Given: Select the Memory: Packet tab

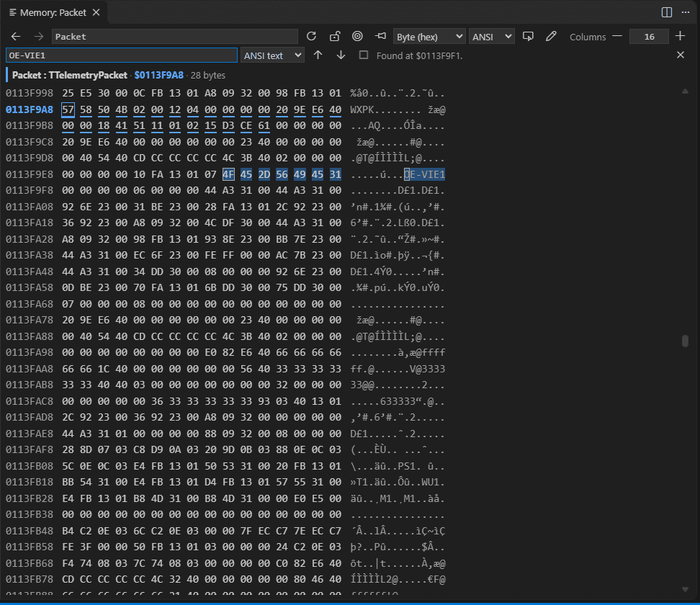Looking at the screenshot, I should point(53,12).
